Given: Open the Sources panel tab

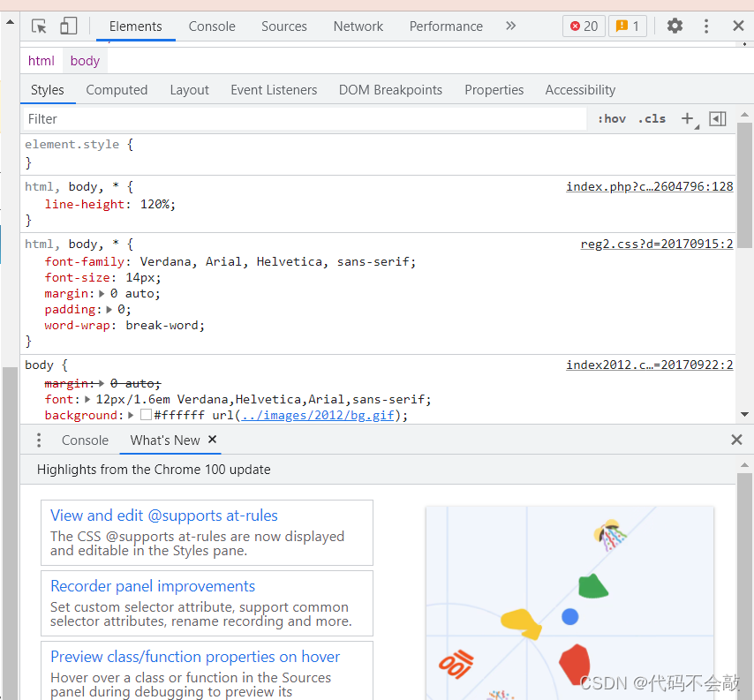Looking at the screenshot, I should (283, 26).
